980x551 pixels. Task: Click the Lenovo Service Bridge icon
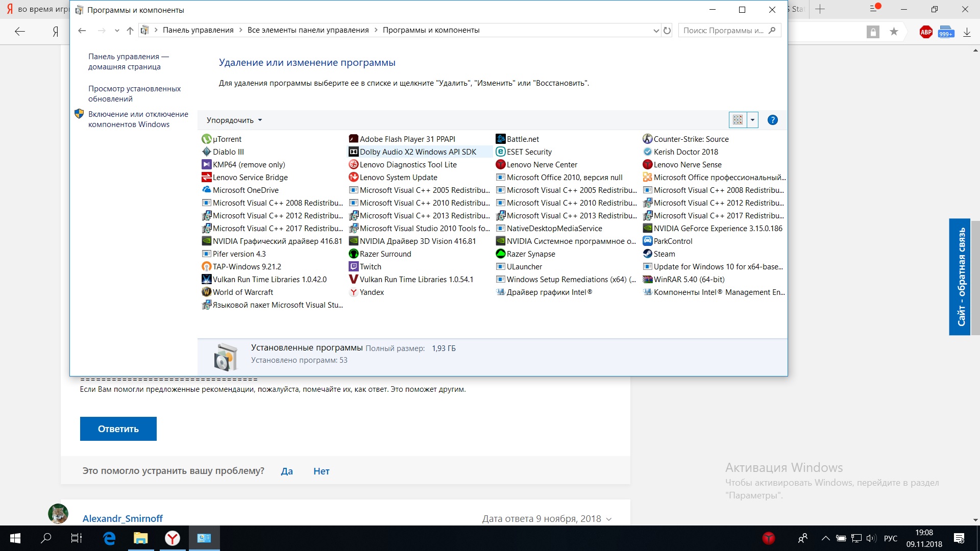pyautogui.click(x=207, y=177)
